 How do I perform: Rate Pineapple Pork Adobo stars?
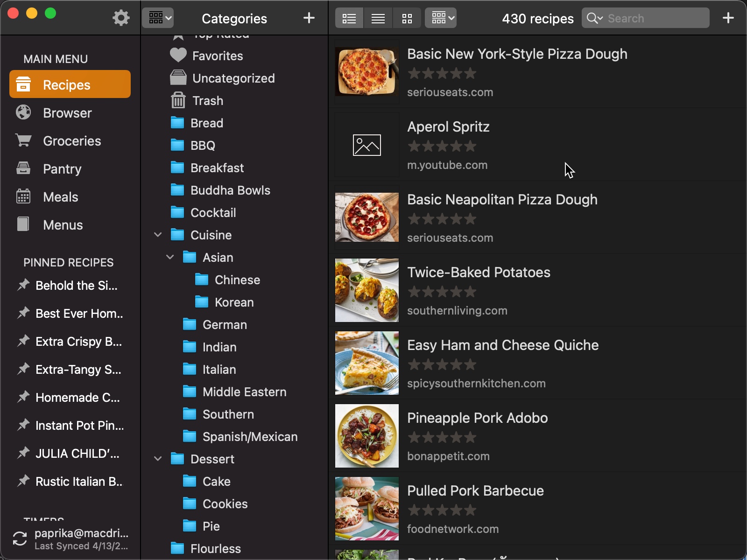(442, 437)
